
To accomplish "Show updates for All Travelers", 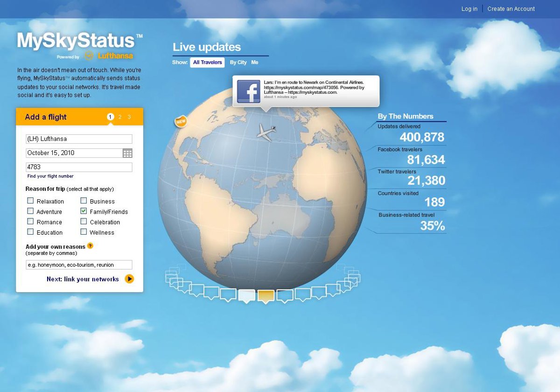I will [207, 63].
